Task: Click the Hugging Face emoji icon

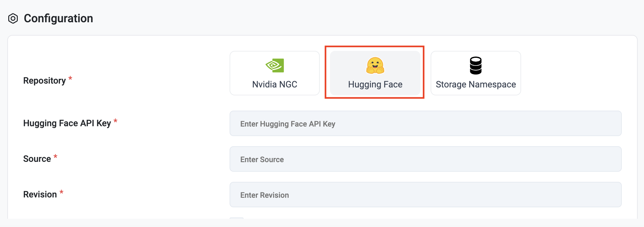Action: coord(375,65)
